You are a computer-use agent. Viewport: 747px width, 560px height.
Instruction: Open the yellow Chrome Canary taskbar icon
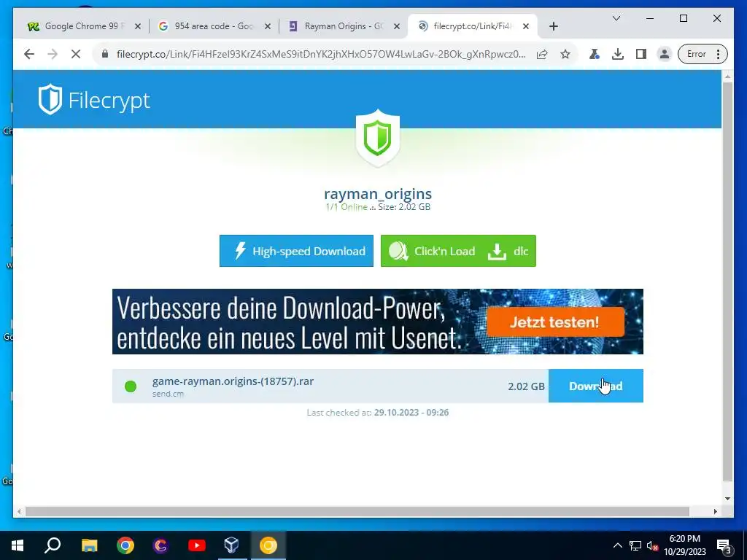[268, 545]
